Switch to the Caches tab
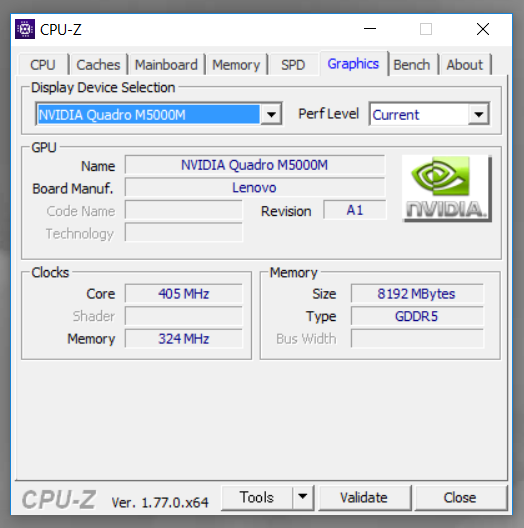This screenshot has width=524, height=528. (98, 65)
